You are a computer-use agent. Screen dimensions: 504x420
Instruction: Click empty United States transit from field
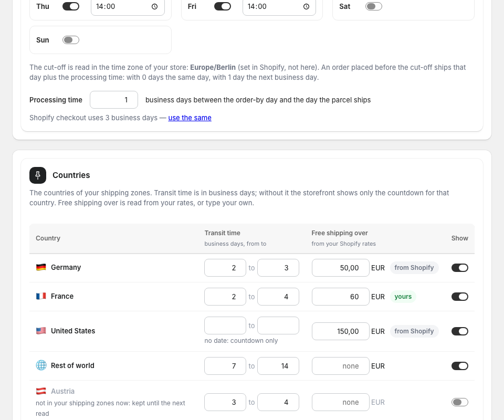click(225, 325)
